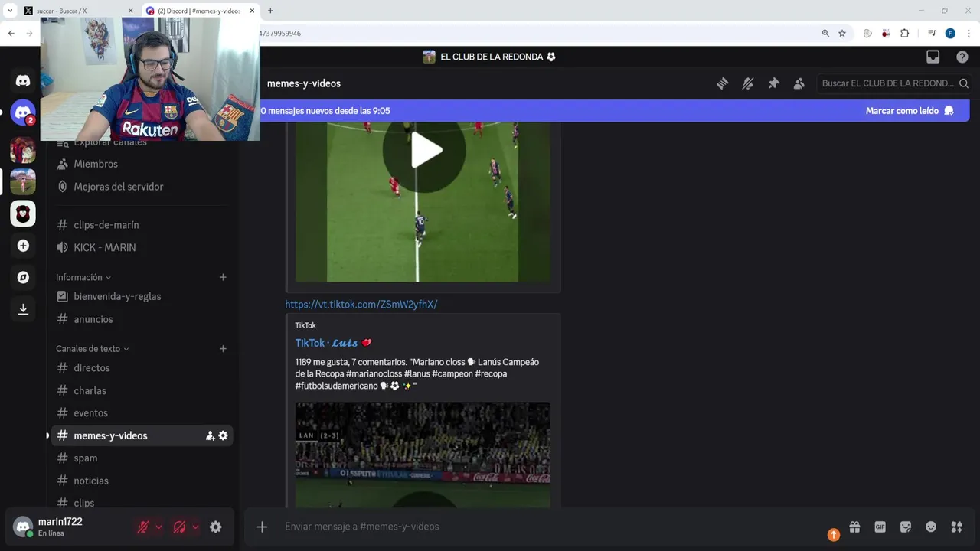The width and height of the screenshot is (980, 551).
Task: Invite people to memes-y-videos channel
Action: pyautogui.click(x=210, y=435)
